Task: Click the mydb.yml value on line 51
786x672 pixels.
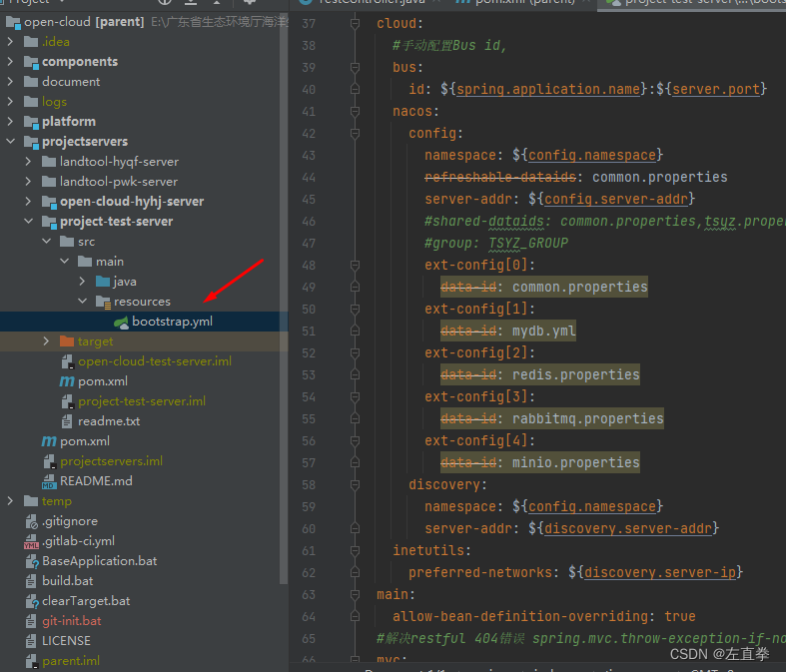Action: [544, 332]
